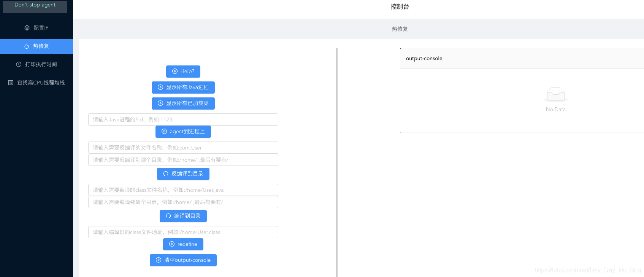
Task: Click the play icon on 清空output-console button
Action: click(x=159, y=260)
